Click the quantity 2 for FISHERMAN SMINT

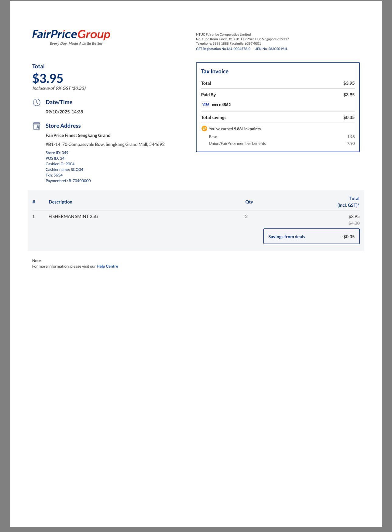(246, 217)
